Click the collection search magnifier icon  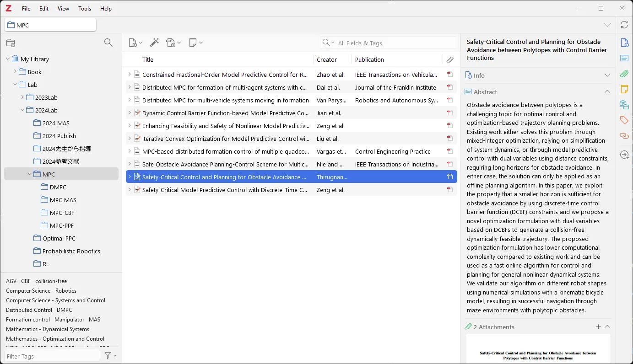coord(108,43)
